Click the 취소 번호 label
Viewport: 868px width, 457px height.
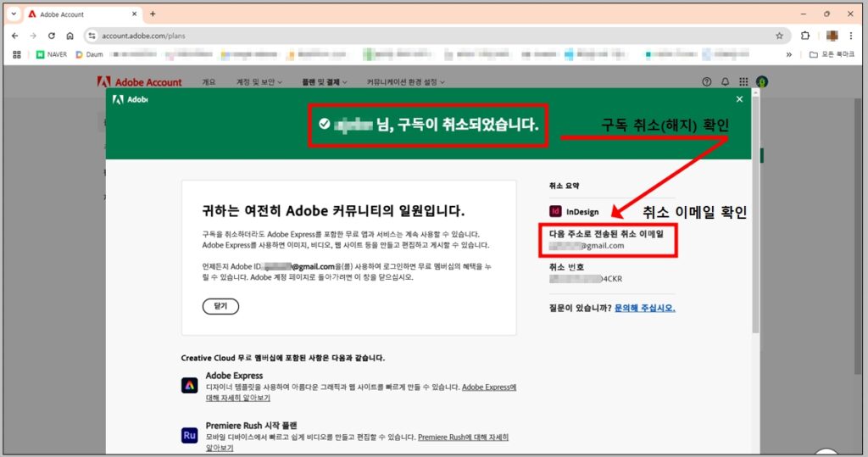coord(566,267)
